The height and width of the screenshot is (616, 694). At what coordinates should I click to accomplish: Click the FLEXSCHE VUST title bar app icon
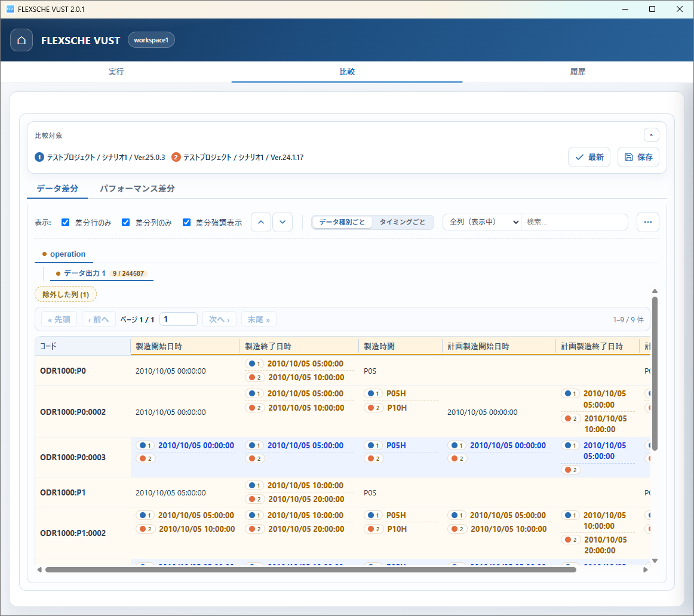(10, 10)
